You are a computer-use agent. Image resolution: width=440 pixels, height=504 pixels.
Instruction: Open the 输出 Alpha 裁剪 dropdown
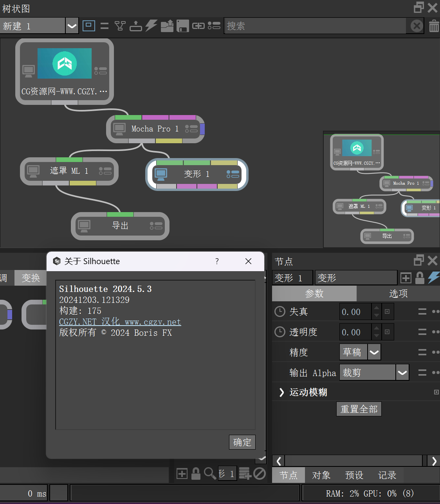pos(402,373)
